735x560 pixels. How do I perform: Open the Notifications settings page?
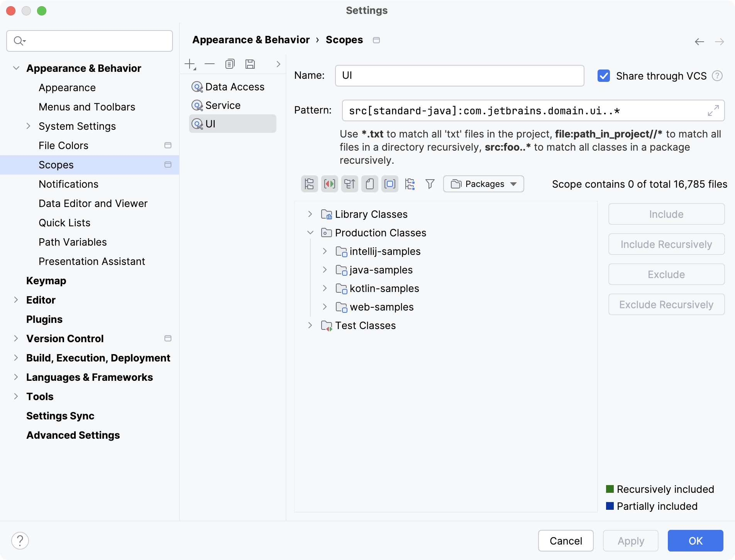pyautogui.click(x=68, y=184)
